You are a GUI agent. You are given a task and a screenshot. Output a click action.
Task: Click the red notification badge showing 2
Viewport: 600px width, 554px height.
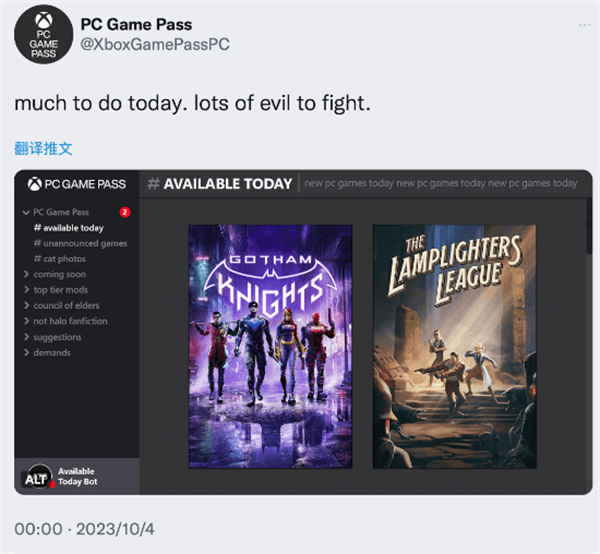125,212
